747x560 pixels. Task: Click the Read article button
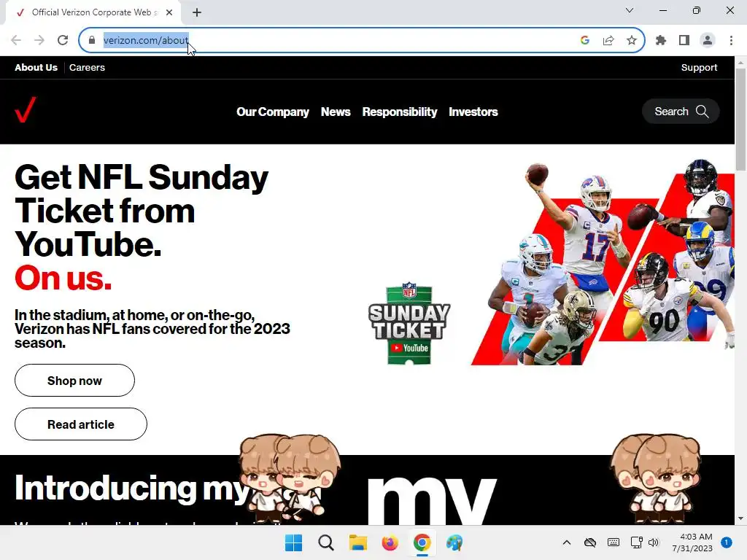[x=81, y=424]
